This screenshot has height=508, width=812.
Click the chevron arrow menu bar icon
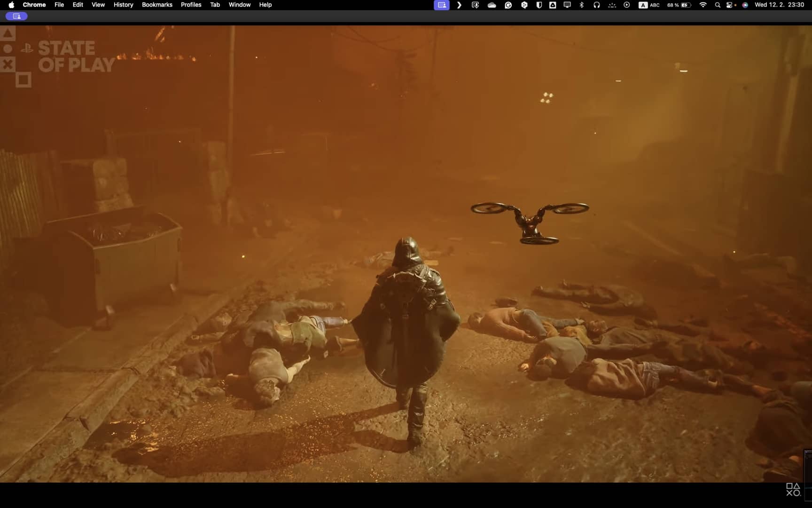click(459, 5)
